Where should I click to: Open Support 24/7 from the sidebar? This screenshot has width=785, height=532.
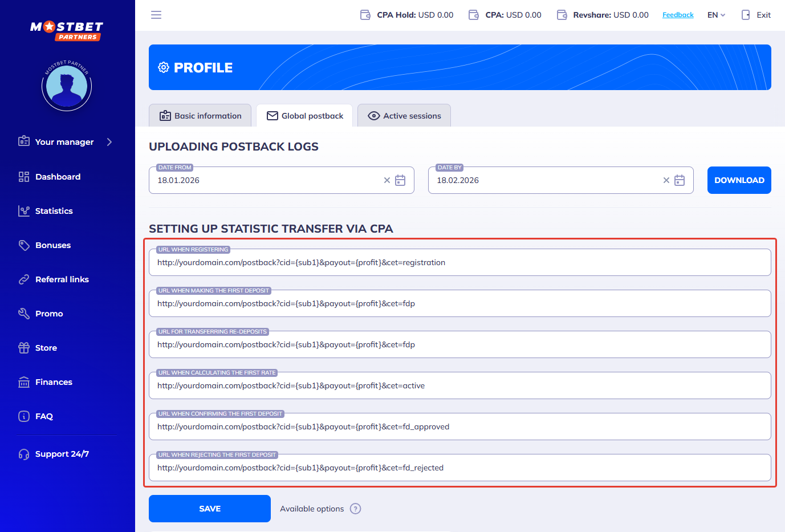62,454
